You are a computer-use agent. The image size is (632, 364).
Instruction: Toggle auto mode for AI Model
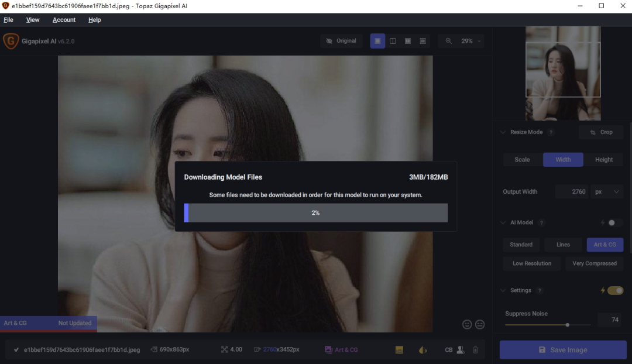(x=611, y=222)
